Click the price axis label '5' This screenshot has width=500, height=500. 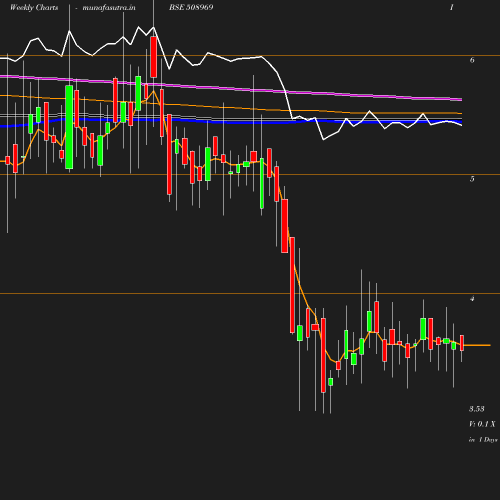[x=472, y=179]
